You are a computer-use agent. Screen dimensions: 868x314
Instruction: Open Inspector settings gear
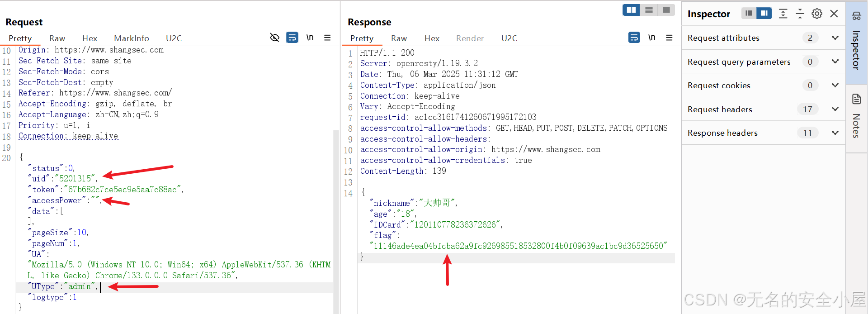817,14
